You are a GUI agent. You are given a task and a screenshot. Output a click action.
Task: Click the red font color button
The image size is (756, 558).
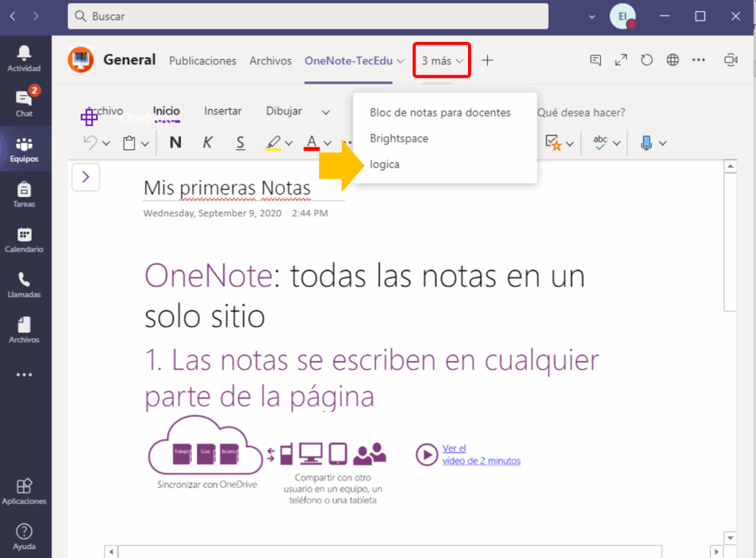tap(312, 143)
